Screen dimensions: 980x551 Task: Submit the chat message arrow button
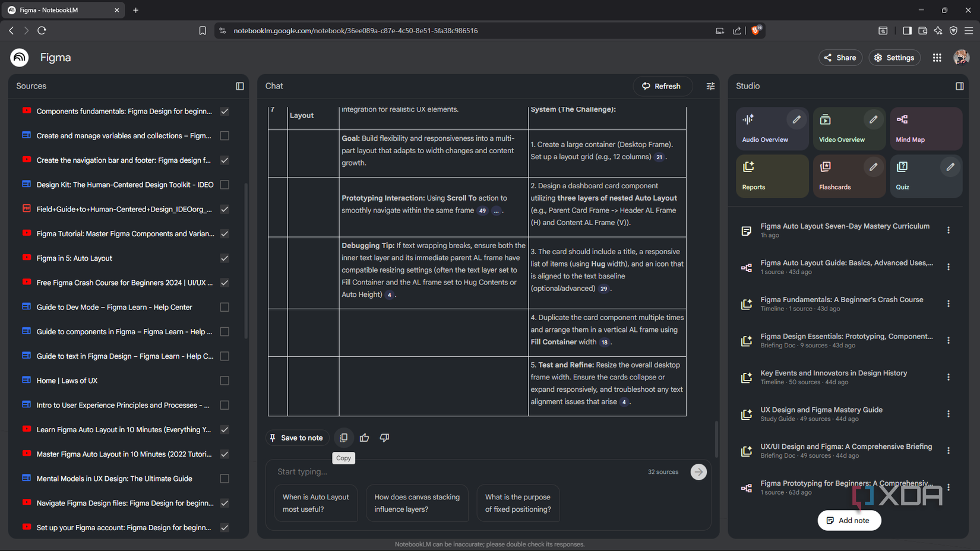(698, 472)
